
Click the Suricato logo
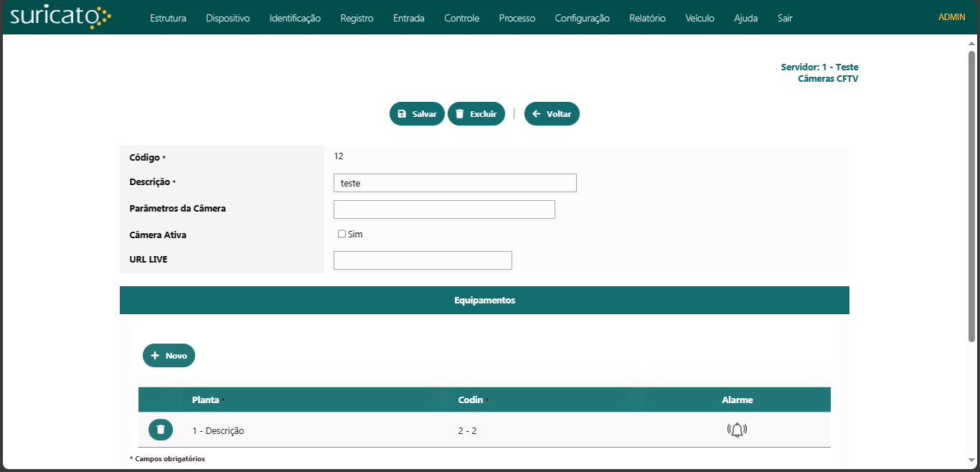coord(61,17)
